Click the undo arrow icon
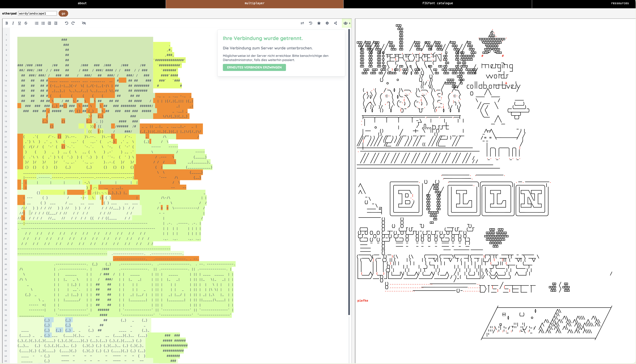The image size is (636, 364). point(67,23)
